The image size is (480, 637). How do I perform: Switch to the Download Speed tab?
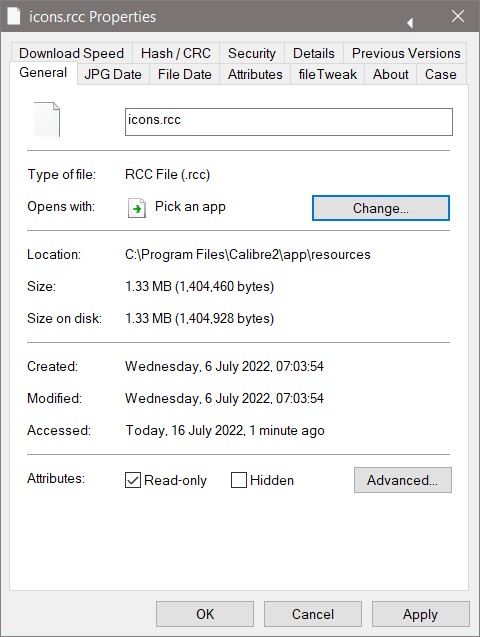(x=71, y=53)
